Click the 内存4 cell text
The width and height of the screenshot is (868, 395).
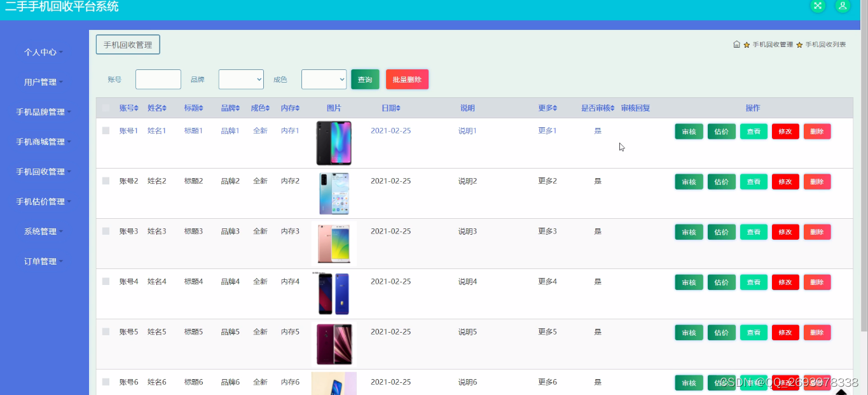290,281
